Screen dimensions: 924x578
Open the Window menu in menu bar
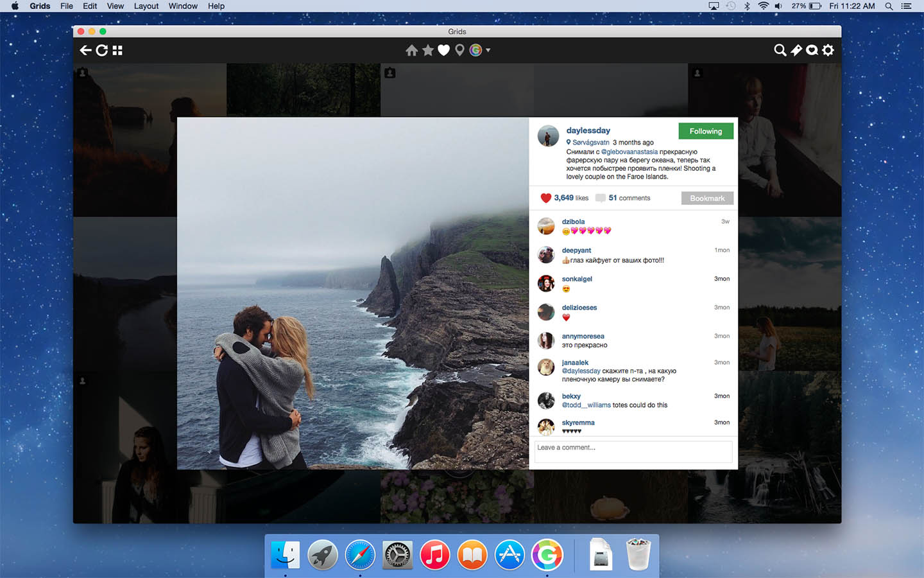click(183, 6)
